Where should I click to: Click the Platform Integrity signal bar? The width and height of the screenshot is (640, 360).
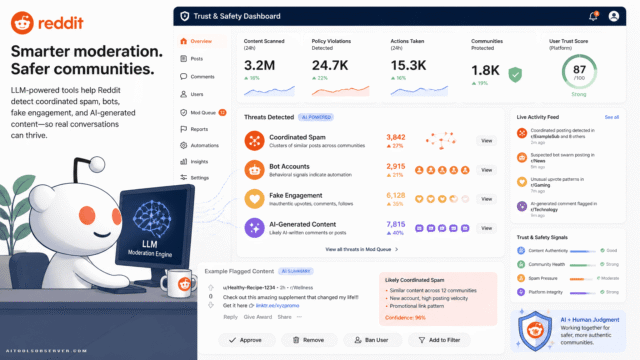click(x=582, y=293)
